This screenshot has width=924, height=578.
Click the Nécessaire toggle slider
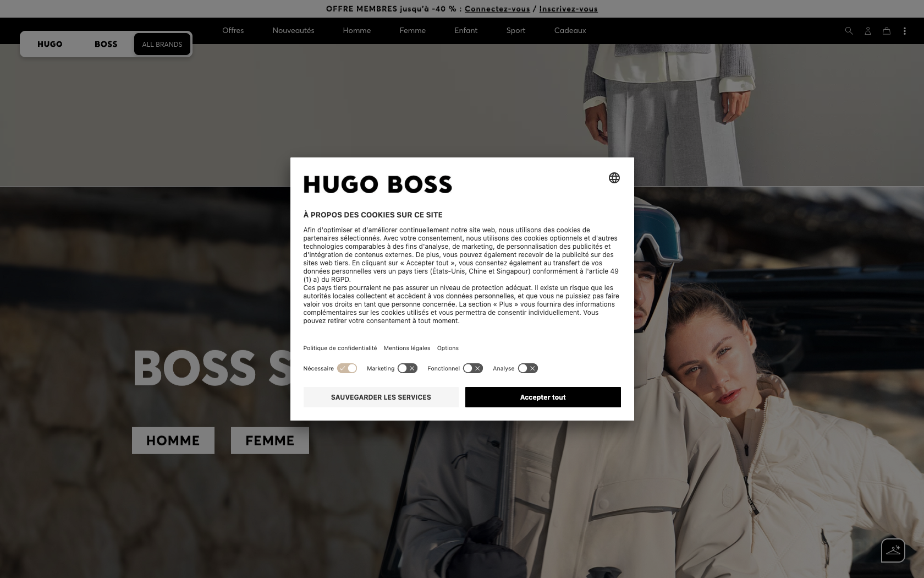pyautogui.click(x=347, y=368)
